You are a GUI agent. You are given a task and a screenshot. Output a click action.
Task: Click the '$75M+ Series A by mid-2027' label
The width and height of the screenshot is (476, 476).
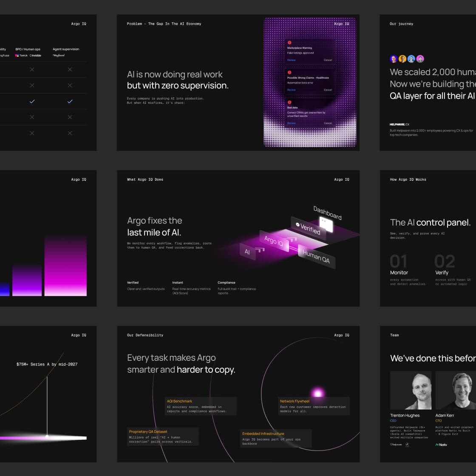click(47, 364)
